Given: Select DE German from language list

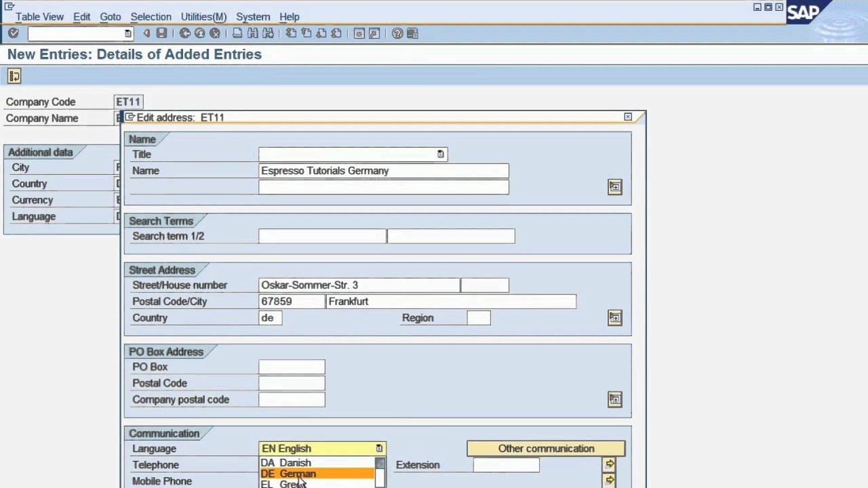Looking at the screenshot, I should [x=317, y=474].
